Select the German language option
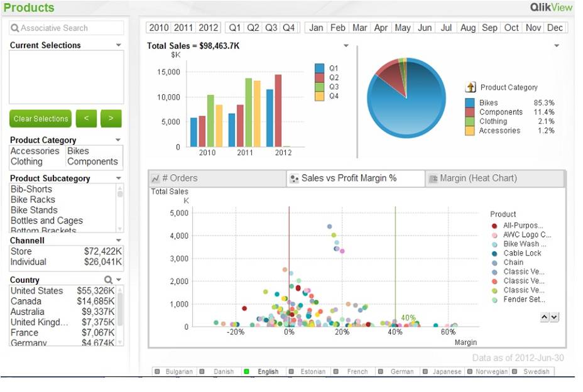Screen dimensions: 583x392 click(x=401, y=371)
